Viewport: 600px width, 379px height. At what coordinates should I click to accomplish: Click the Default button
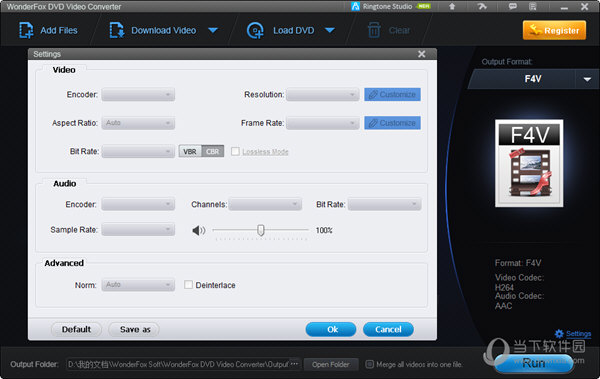coord(77,329)
